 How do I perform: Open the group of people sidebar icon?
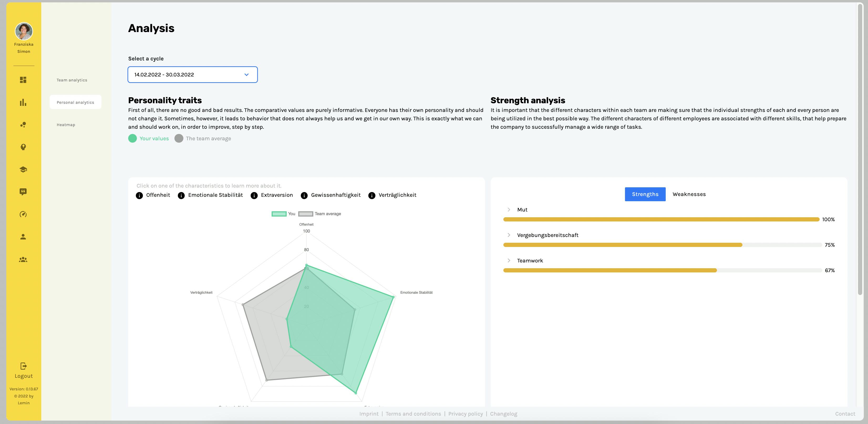[x=23, y=260]
